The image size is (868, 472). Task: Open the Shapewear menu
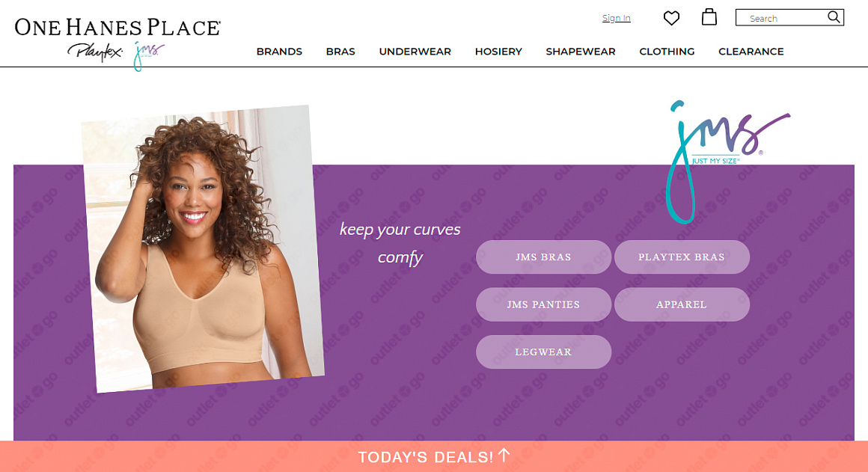click(x=580, y=52)
